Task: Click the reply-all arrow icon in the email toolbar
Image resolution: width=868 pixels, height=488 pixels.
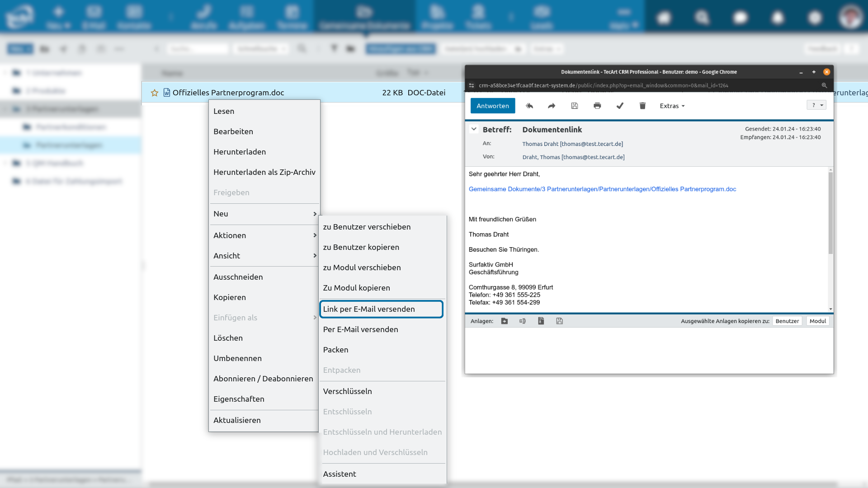Action: pos(529,106)
